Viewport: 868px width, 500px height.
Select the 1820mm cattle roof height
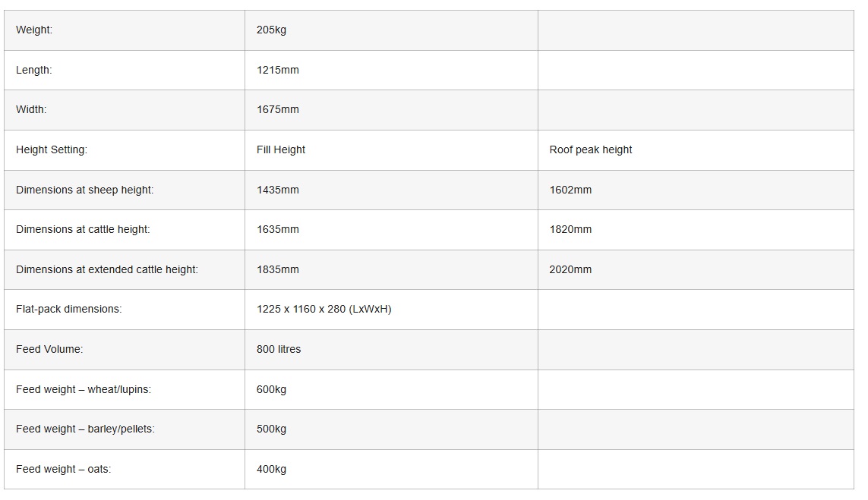coord(570,230)
